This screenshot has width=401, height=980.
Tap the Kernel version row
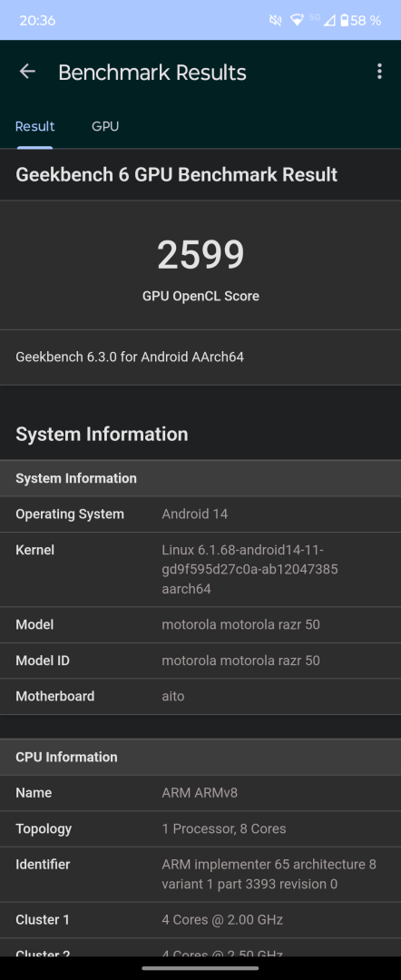(x=200, y=569)
